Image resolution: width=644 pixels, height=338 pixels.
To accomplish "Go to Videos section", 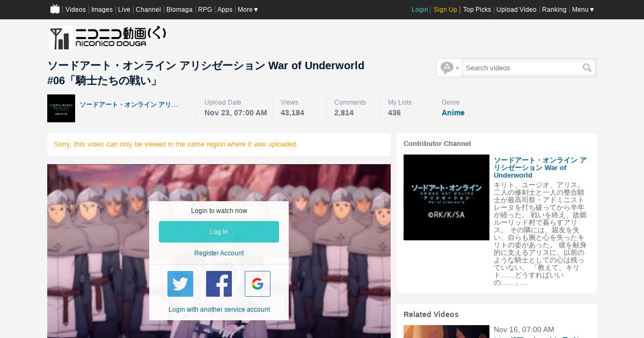I will [x=76, y=10].
